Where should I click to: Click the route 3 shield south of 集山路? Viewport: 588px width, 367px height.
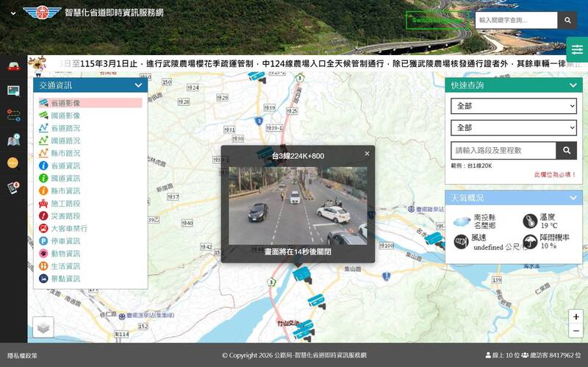tap(271, 282)
